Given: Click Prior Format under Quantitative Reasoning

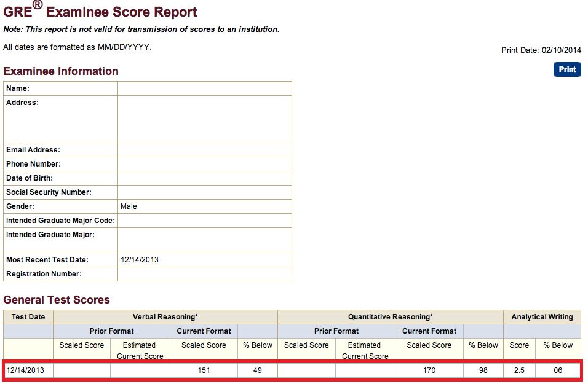Looking at the screenshot, I should (336, 331).
